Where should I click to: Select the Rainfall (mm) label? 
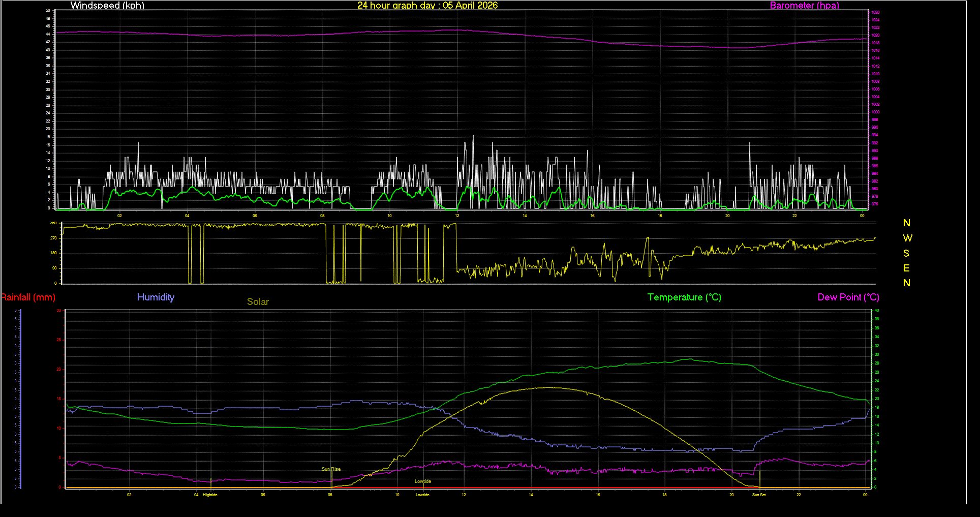tap(28, 297)
